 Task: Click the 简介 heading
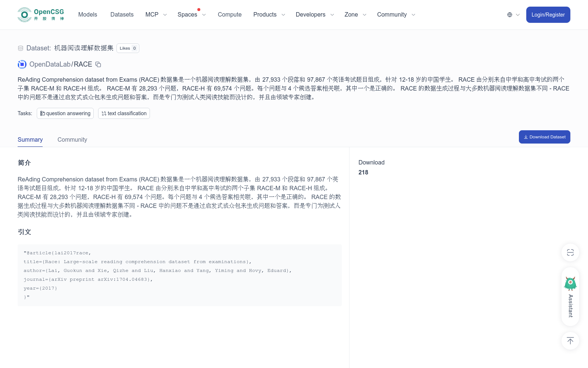24,163
